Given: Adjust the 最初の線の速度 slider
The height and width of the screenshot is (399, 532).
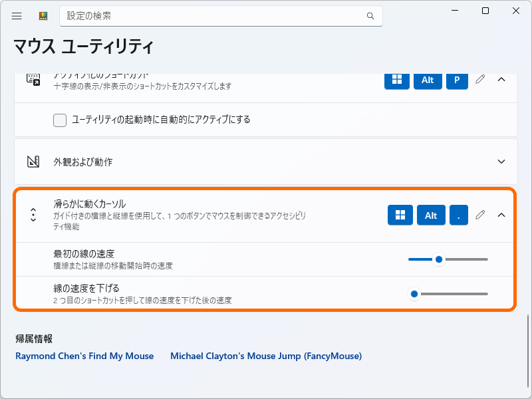Looking at the screenshot, I should click(438, 260).
